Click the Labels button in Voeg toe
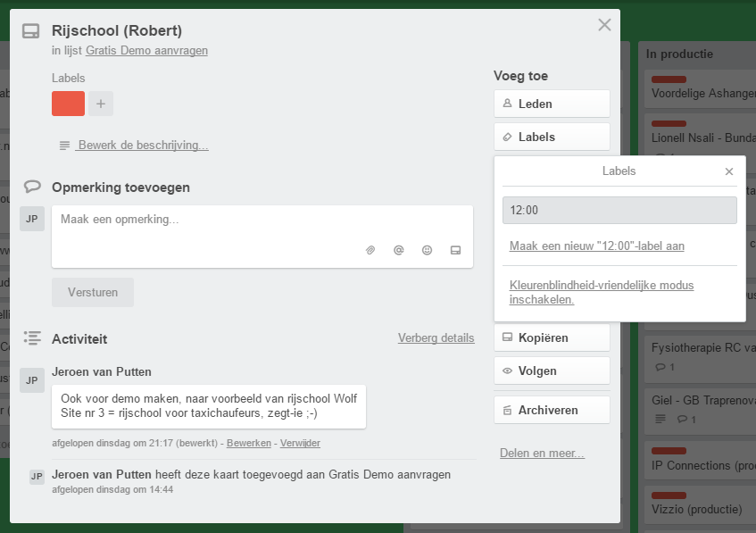Viewport: 756px width, 533px height. 552,137
